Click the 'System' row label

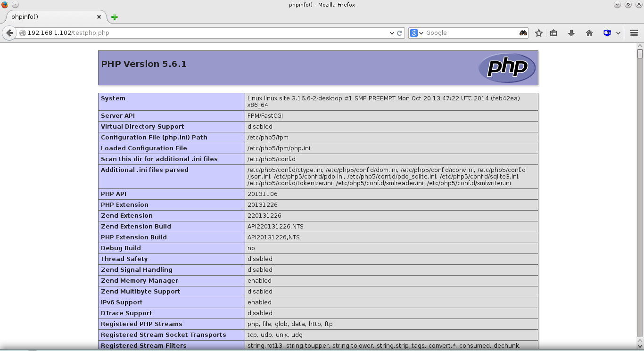113,98
